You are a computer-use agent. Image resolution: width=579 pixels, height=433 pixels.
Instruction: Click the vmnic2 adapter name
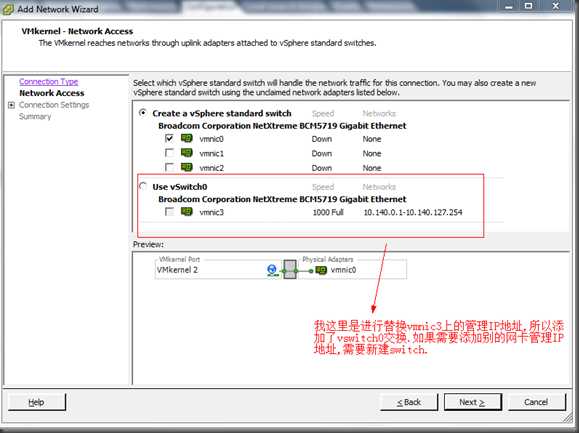pos(212,168)
